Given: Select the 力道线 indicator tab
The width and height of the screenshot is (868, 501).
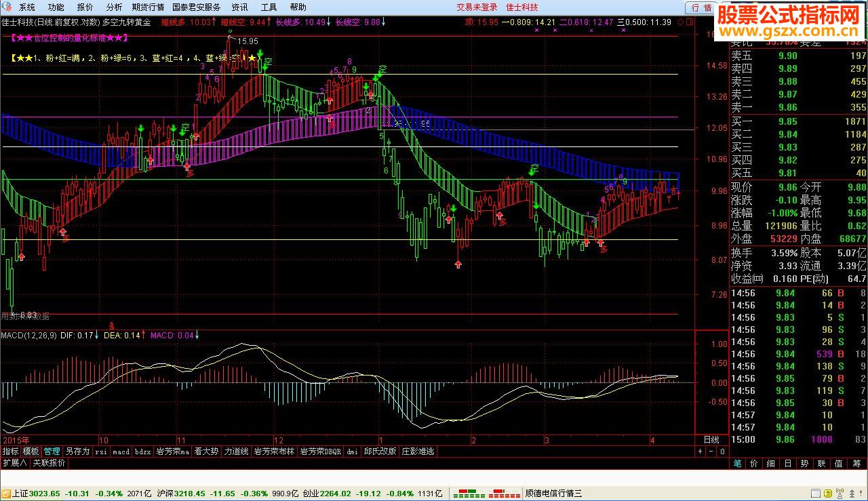Looking at the screenshot, I should [237, 451].
